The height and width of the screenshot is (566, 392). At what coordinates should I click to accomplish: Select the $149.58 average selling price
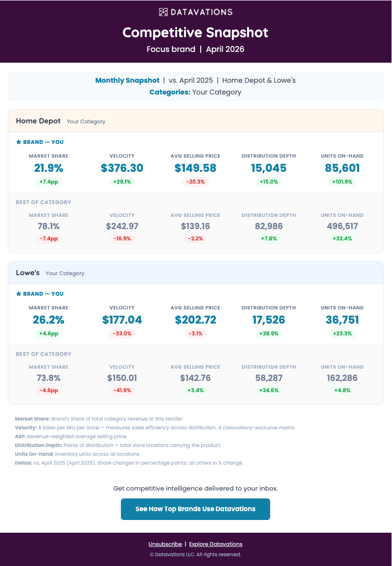[195, 168]
